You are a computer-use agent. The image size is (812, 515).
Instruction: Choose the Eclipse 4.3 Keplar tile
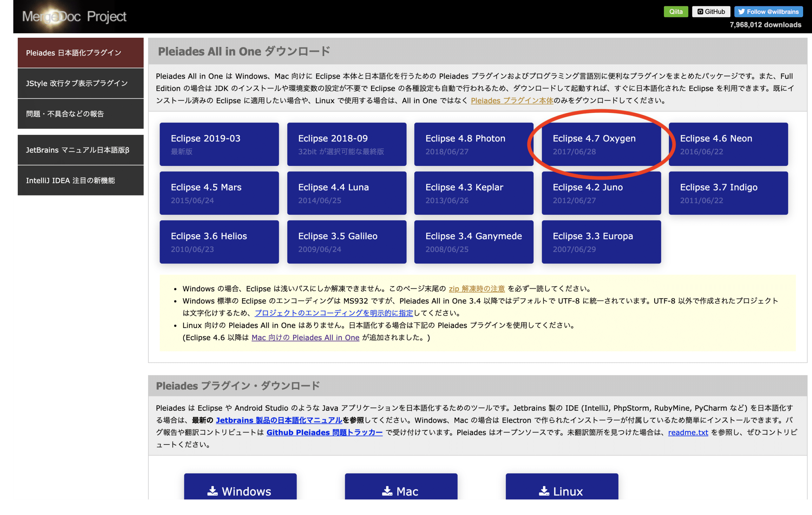tap(474, 193)
